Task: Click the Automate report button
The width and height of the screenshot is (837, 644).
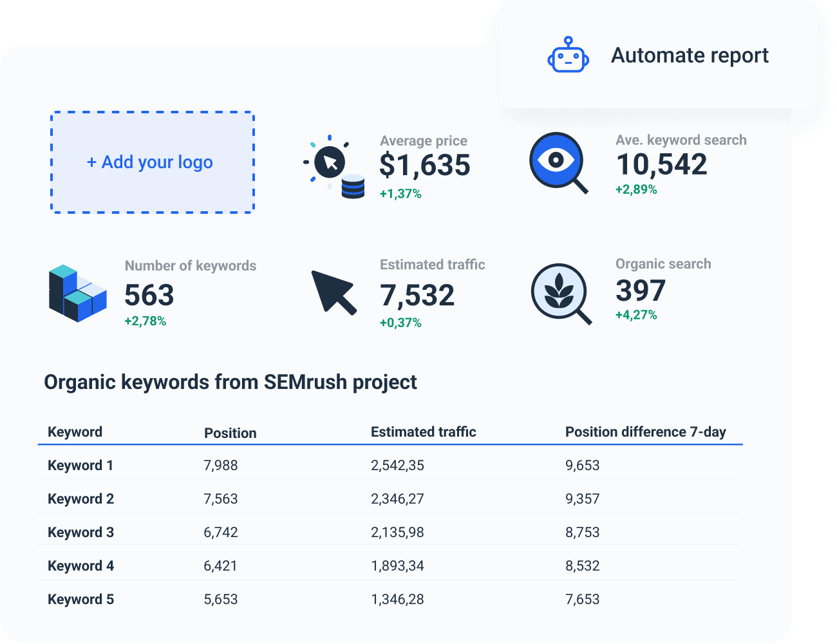Action: click(658, 55)
